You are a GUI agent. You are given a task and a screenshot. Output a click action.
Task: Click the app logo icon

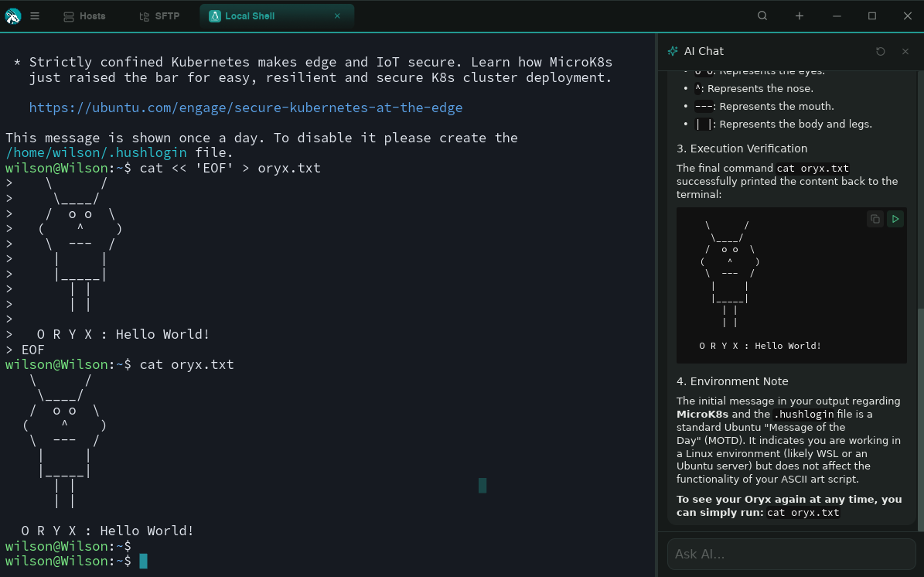(x=13, y=16)
